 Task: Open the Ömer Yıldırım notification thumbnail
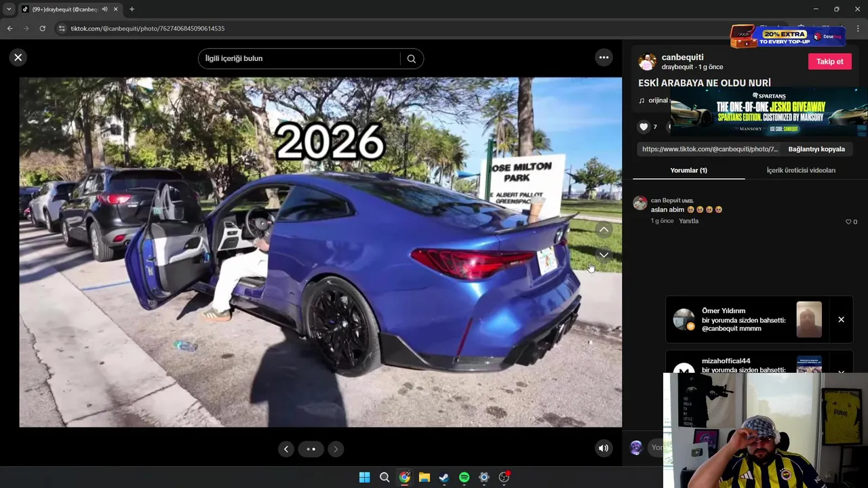[809, 320]
